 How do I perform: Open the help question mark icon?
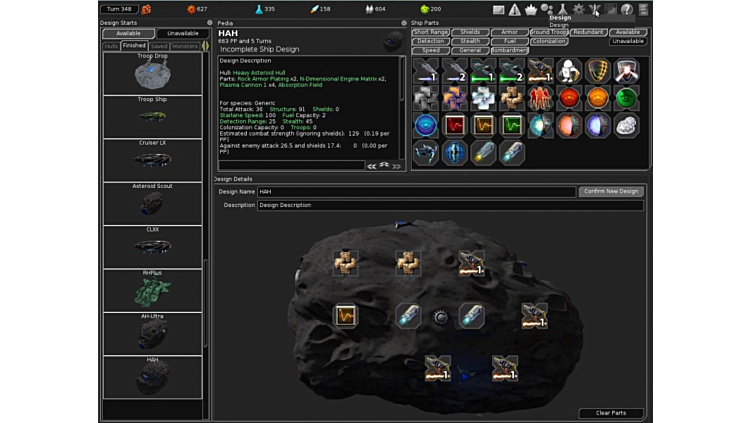(627, 10)
